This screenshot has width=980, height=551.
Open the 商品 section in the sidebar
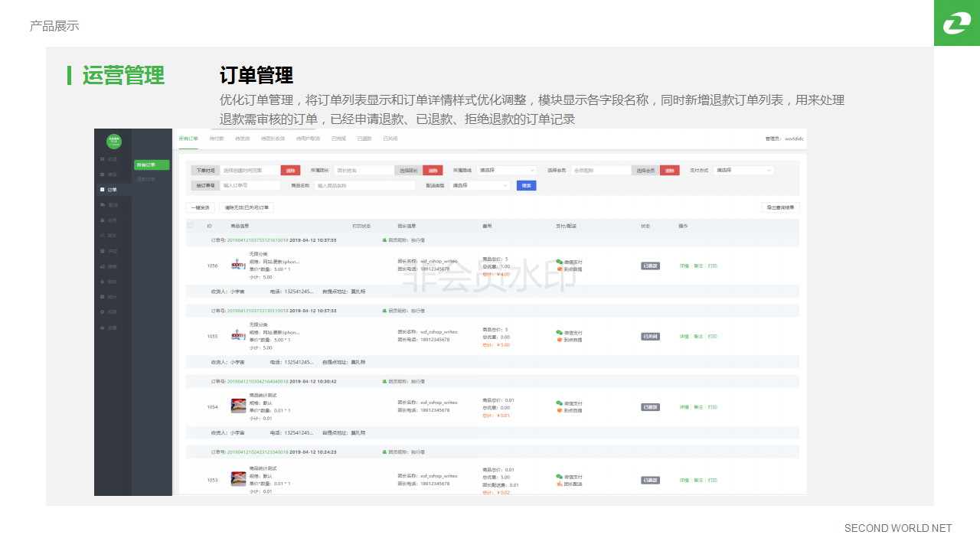(x=112, y=174)
